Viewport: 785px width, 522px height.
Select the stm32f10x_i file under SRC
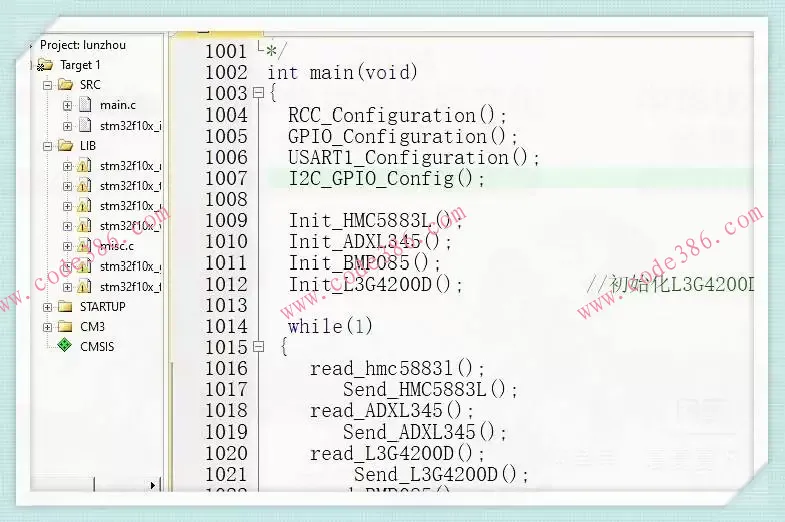click(130, 125)
